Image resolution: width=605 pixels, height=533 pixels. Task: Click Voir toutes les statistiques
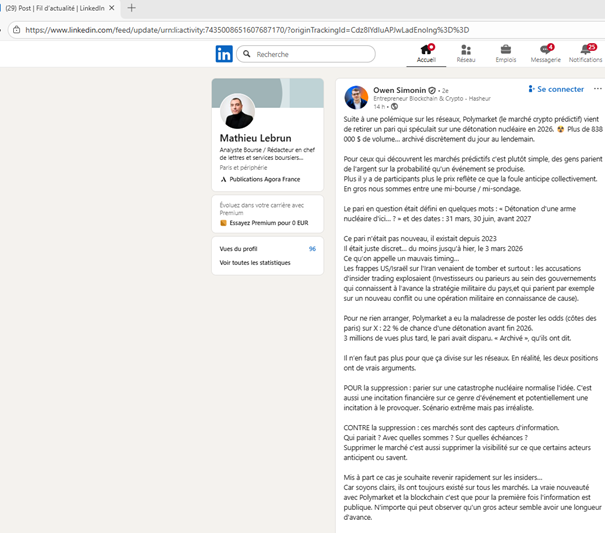click(255, 263)
